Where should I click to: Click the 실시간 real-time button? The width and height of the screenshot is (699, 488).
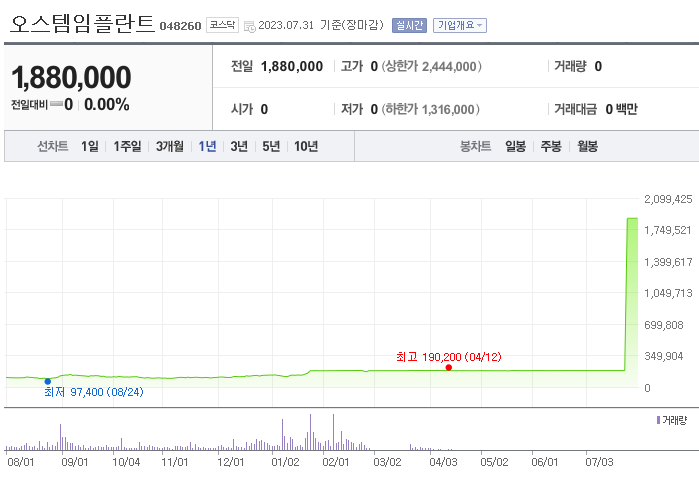(409, 25)
